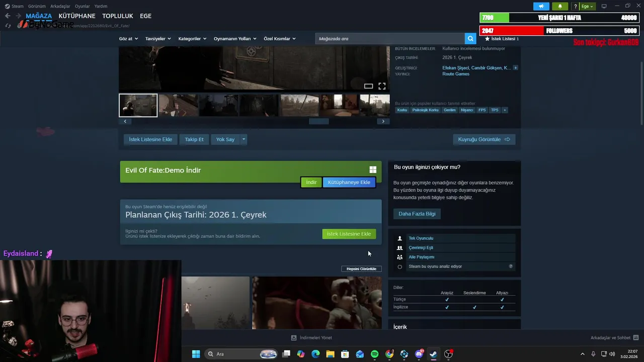Click Kuyruğu Görüntüle button
The width and height of the screenshot is (644, 362).
[484, 139]
